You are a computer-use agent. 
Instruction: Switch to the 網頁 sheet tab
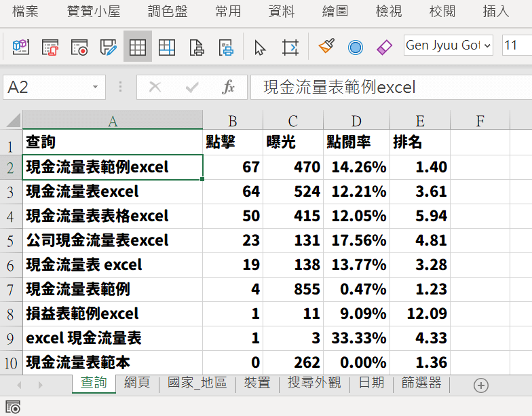[x=137, y=383]
